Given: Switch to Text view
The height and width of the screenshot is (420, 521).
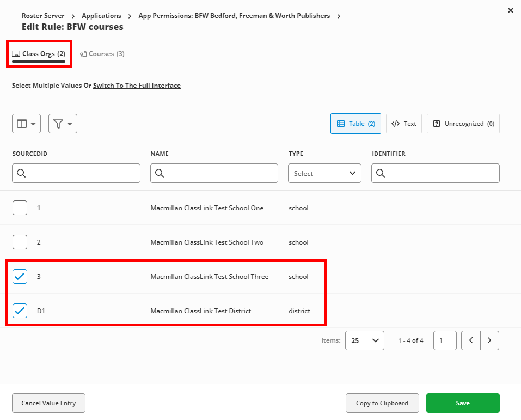Looking at the screenshot, I should (403, 124).
